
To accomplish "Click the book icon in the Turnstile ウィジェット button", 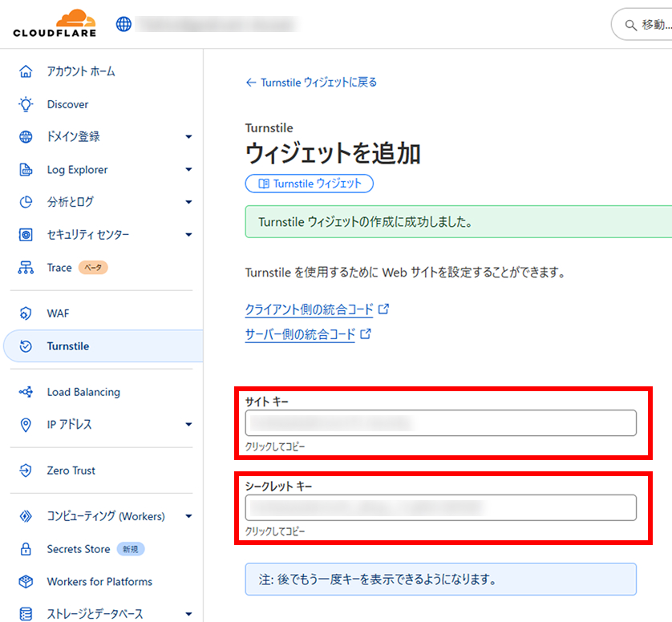I will [x=264, y=184].
